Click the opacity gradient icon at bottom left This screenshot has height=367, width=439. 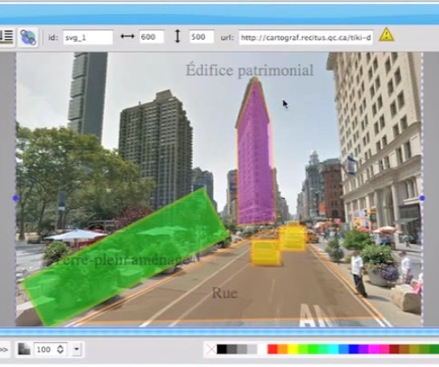pyautogui.click(x=24, y=349)
